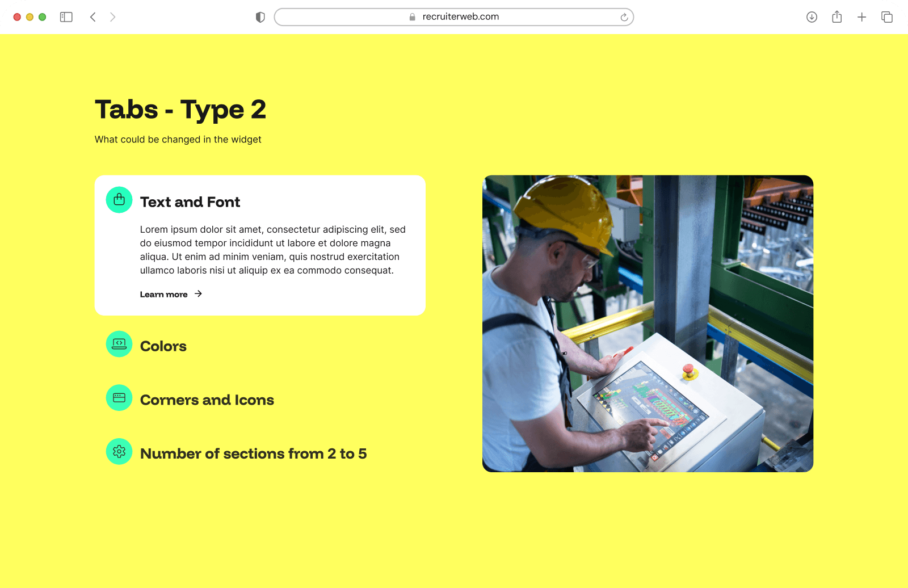This screenshot has width=908, height=588.
Task: Toggle the Safari sidebar
Action: pos(66,17)
